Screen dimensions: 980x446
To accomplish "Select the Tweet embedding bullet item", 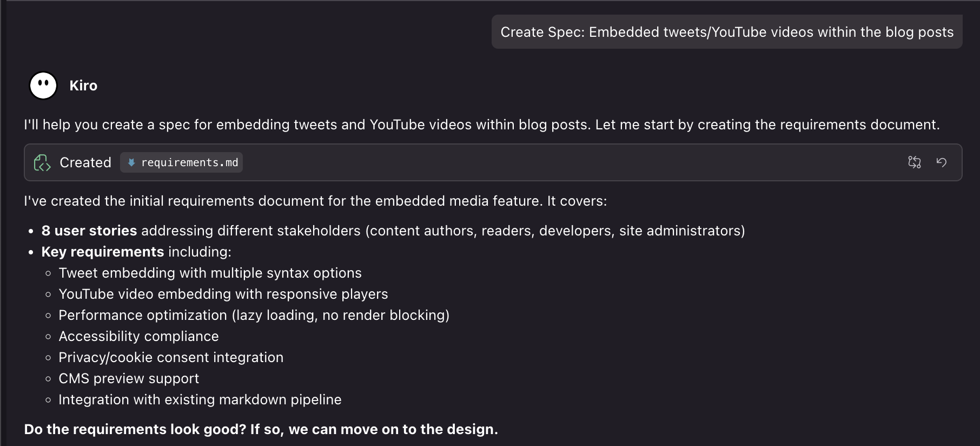I will tap(210, 273).
